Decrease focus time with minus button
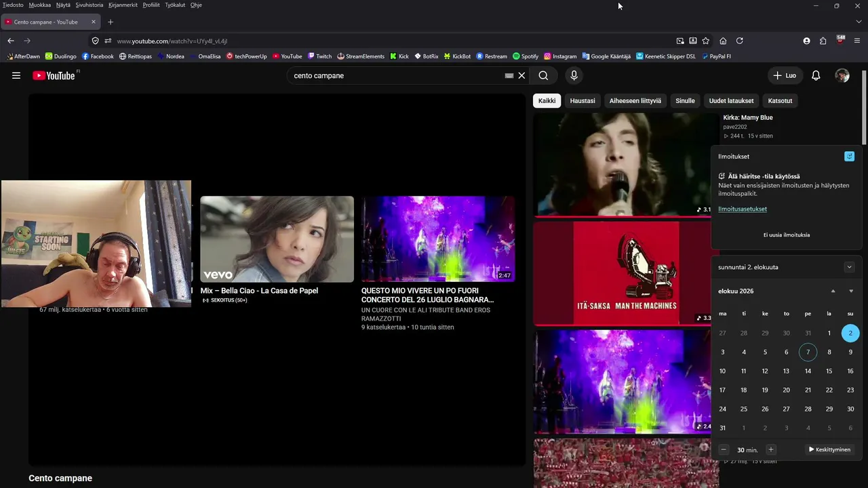Screen dimensions: 868x488 (724, 449)
